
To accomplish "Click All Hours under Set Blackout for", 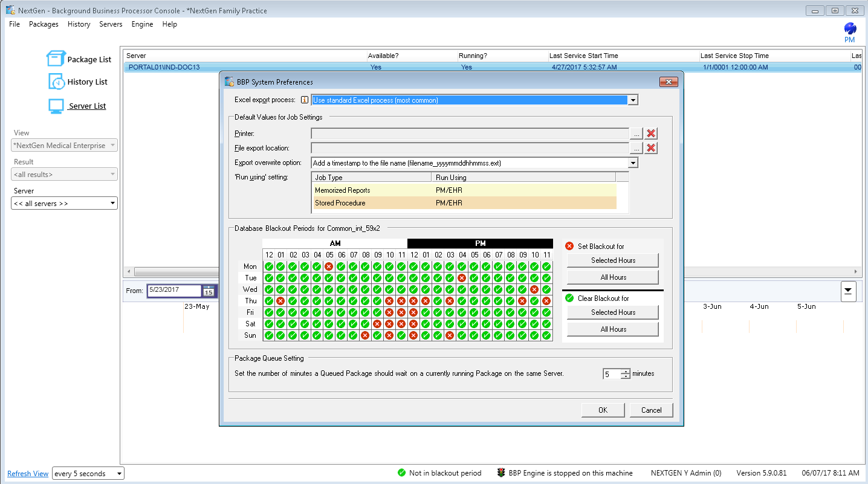I will pos(613,277).
